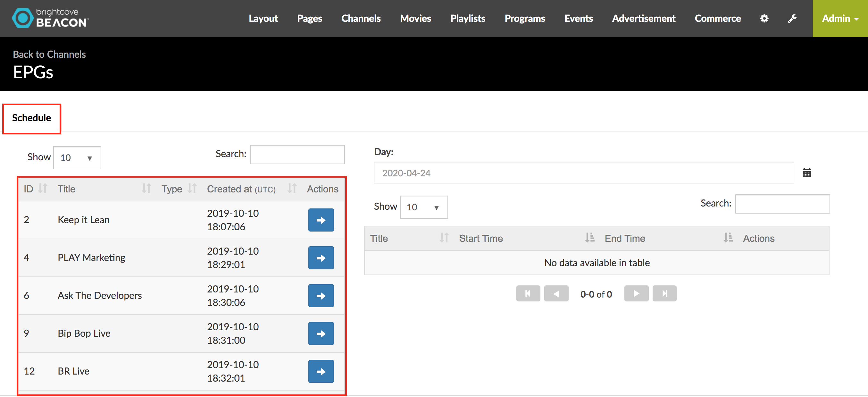The width and height of the screenshot is (868, 397).
Task: Click arrow button for Keep it Lean
Action: coord(321,220)
